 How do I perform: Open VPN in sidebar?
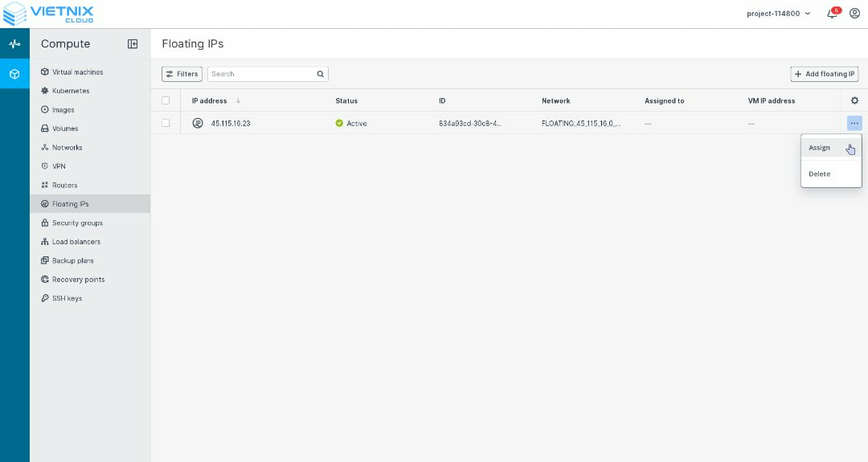click(x=53, y=166)
